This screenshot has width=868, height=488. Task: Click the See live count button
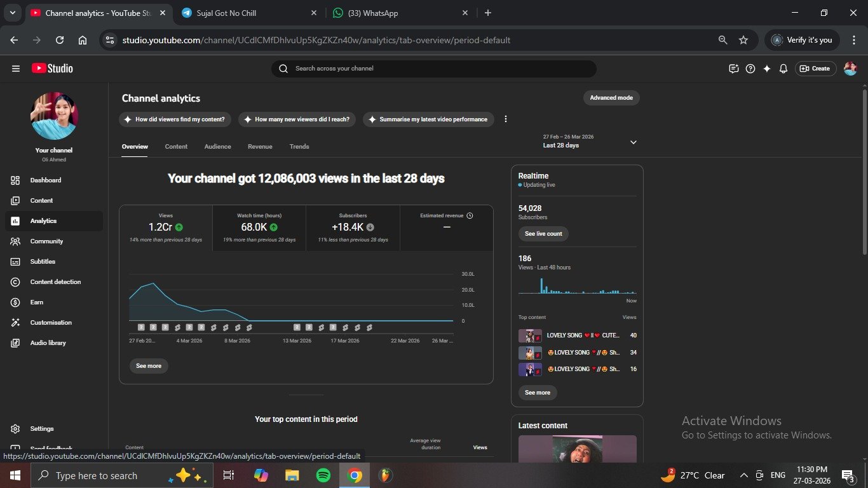coord(543,234)
